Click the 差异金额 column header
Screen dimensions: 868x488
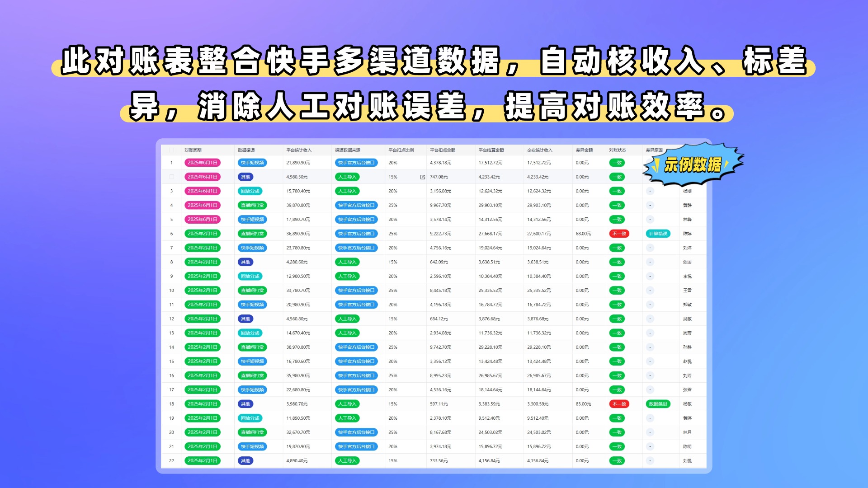pos(584,150)
